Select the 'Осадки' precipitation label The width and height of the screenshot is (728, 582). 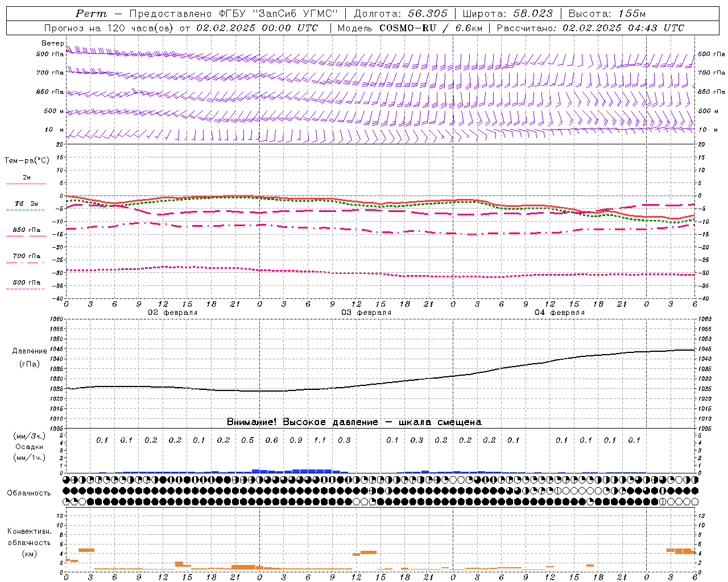click(30, 447)
